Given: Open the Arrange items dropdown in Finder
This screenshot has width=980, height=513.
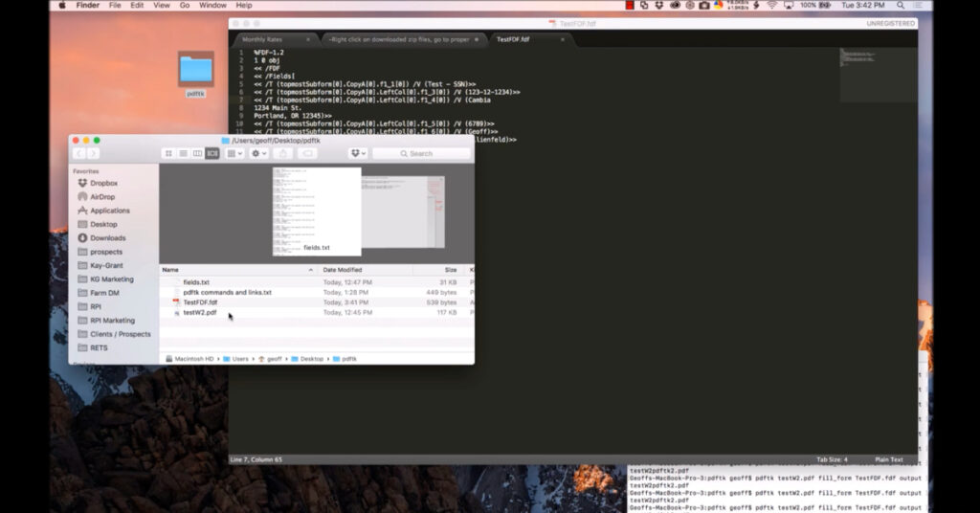Looking at the screenshot, I should click(234, 153).
